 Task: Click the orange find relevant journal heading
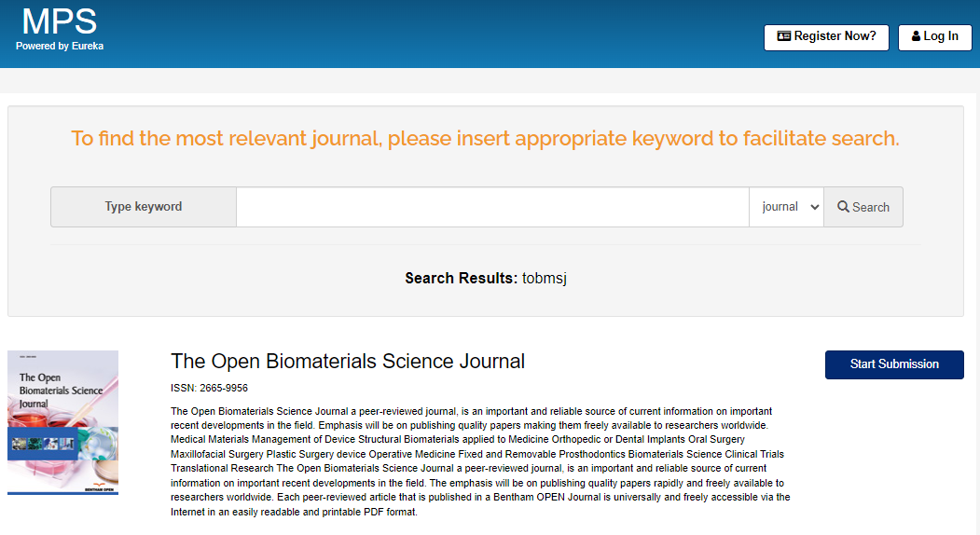pos(485,138)
